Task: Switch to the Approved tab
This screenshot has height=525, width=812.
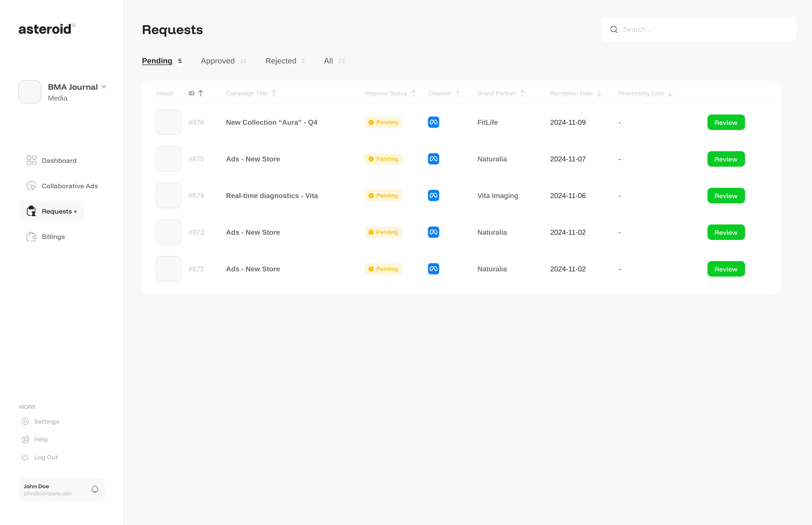Action: click(x=224, y=61)
